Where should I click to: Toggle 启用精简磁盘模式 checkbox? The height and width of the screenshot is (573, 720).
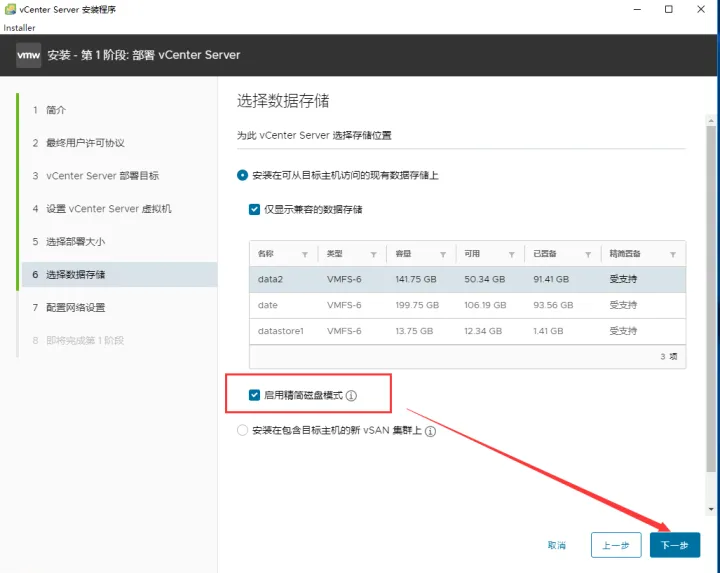pos(254,395)
